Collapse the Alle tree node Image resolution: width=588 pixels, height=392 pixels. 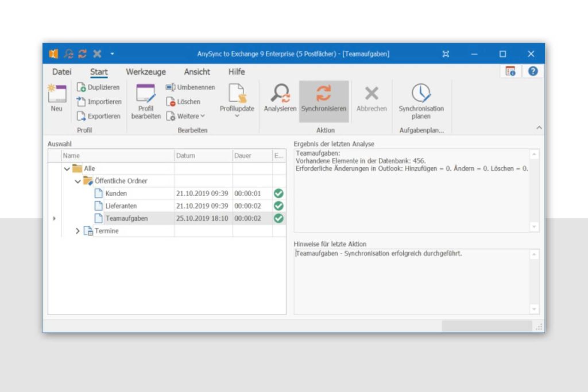tap(67, 169)
